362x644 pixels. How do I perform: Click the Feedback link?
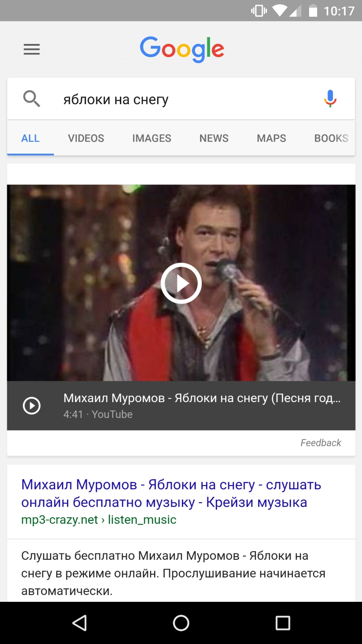click(321, 443)
